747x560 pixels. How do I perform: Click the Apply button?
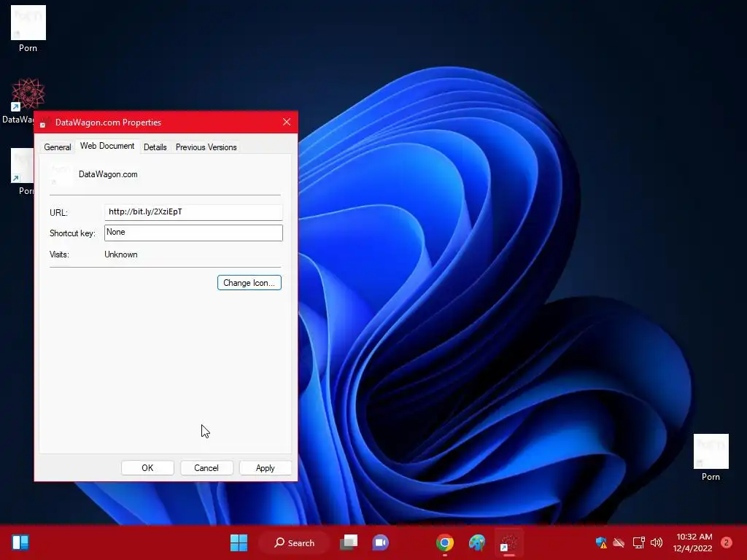(266, 467)
